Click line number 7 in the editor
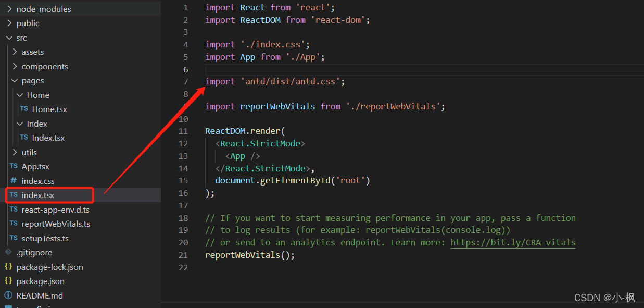 point(185,81)
